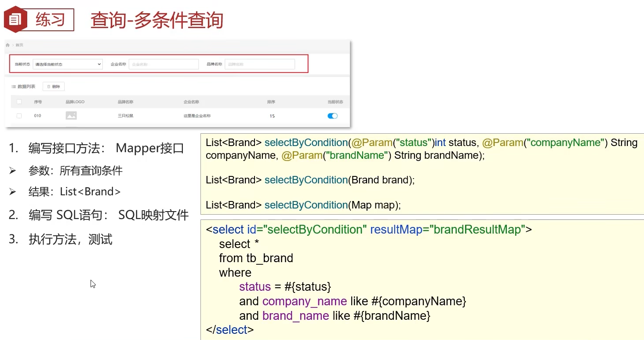The width and height of the screenshot is (644, 340).
Task: Check the checkbox for row 010
Action: [19, 116]
